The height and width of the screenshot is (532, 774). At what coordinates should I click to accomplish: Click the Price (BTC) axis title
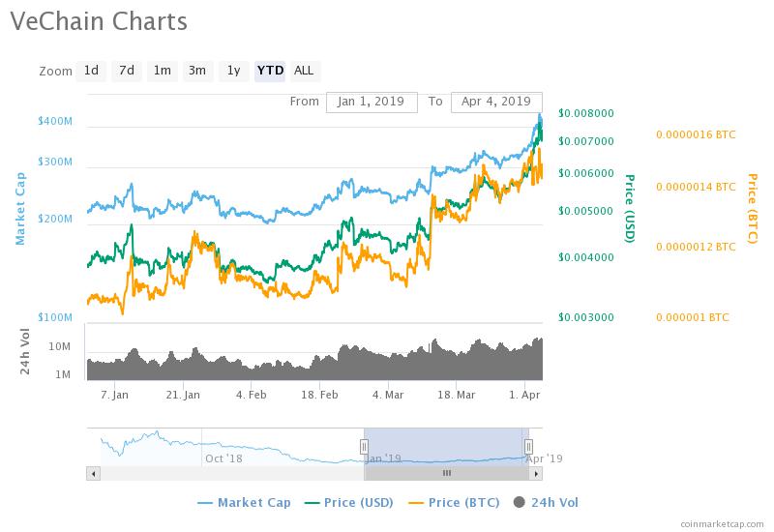[x=752, y=208]
